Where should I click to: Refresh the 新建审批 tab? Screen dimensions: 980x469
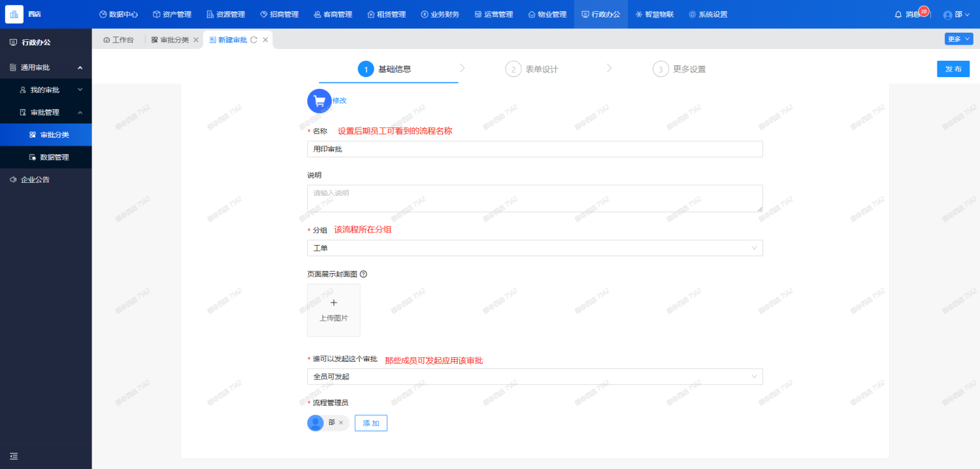(x=254, y=40)
